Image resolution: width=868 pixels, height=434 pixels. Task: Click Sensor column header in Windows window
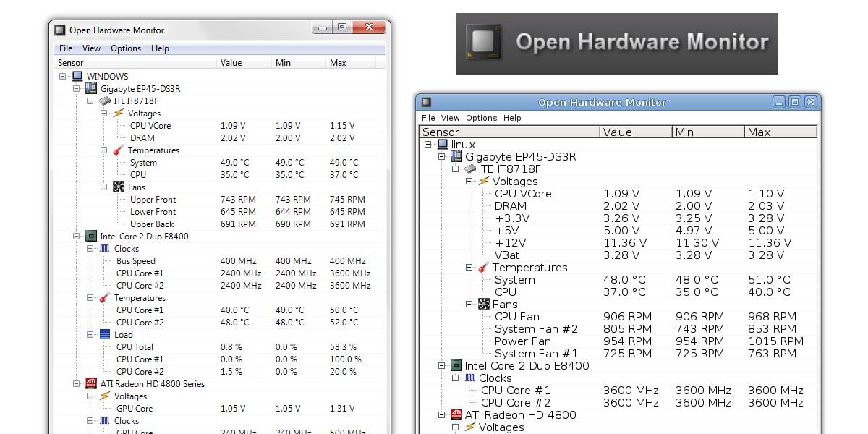tap(136, 63)
